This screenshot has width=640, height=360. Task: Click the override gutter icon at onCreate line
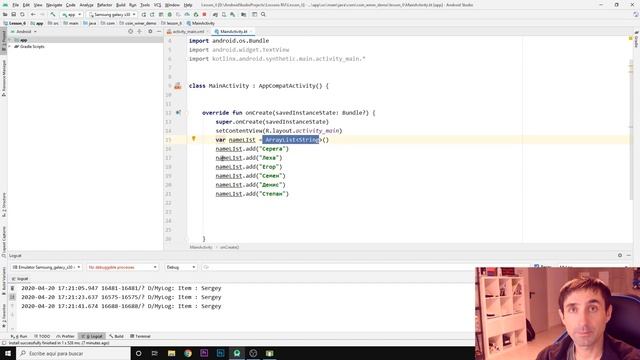coord(178,113)
